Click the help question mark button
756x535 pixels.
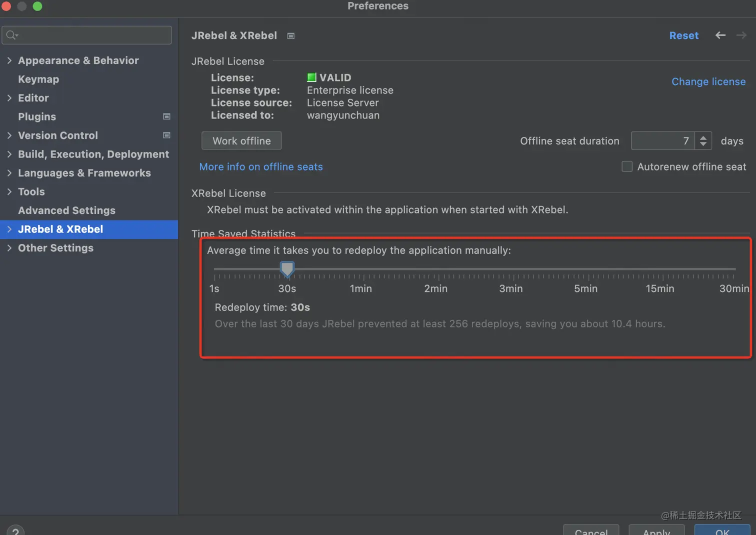pyautogui.click(x=15, y=531)
